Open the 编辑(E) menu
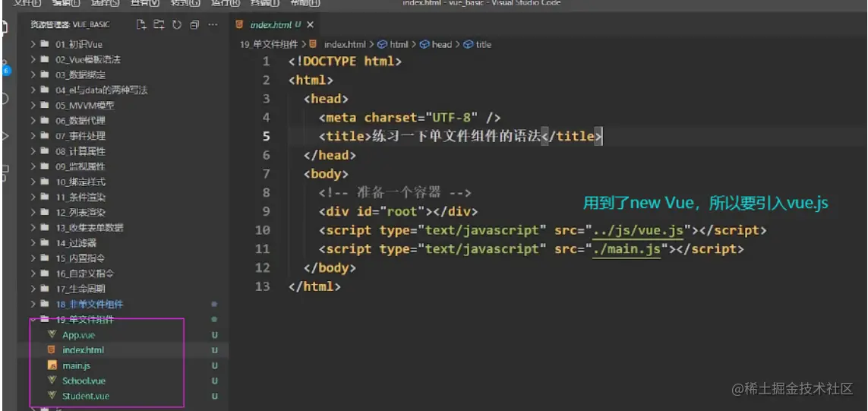 [66, 3]
